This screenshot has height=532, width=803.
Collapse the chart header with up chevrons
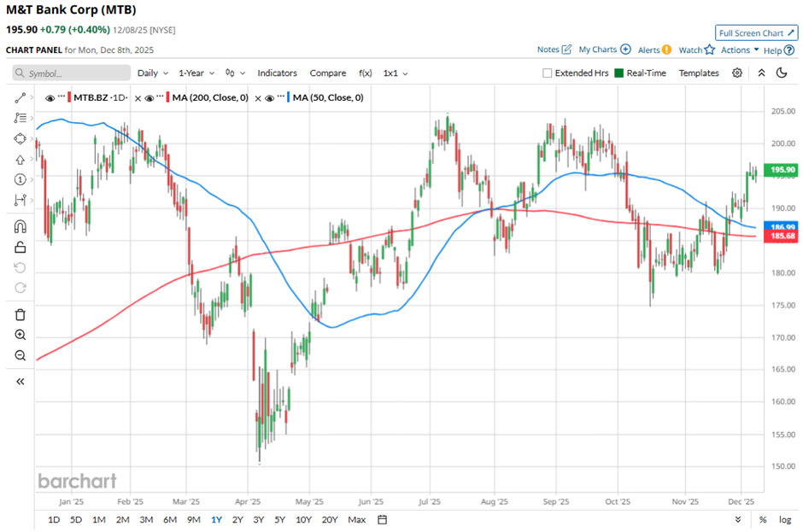(761, 73)
